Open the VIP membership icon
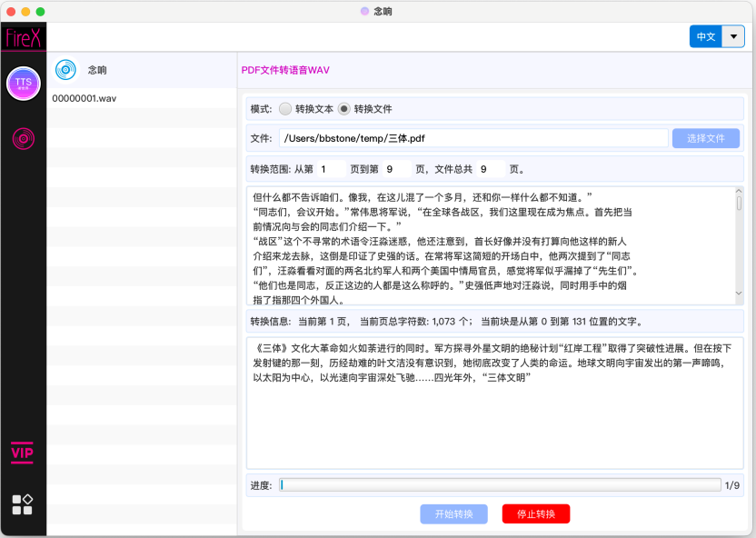This screenshot has height=538, width=756. point(22,453)
